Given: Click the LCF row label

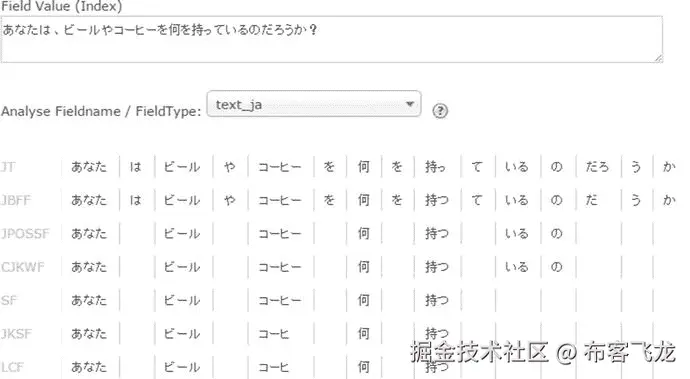Looking at the screenshot, I should [x=12, y=367].
